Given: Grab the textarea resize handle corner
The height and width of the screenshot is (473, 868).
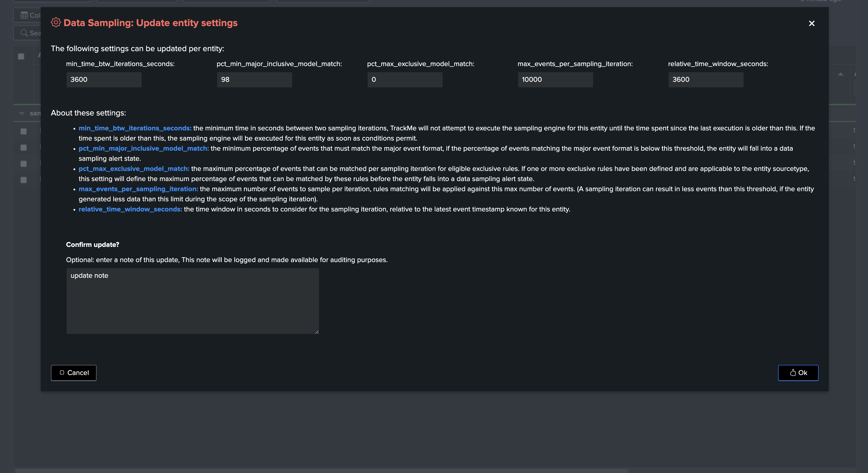Looking at the screenshot, I should [x=317, y=332].
